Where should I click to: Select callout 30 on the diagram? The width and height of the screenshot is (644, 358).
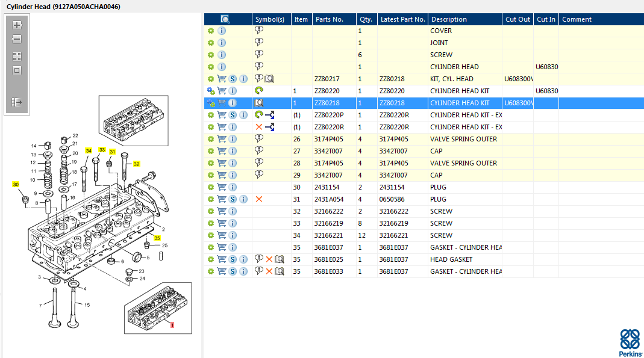pyautogui.click(x=16, y=185)
